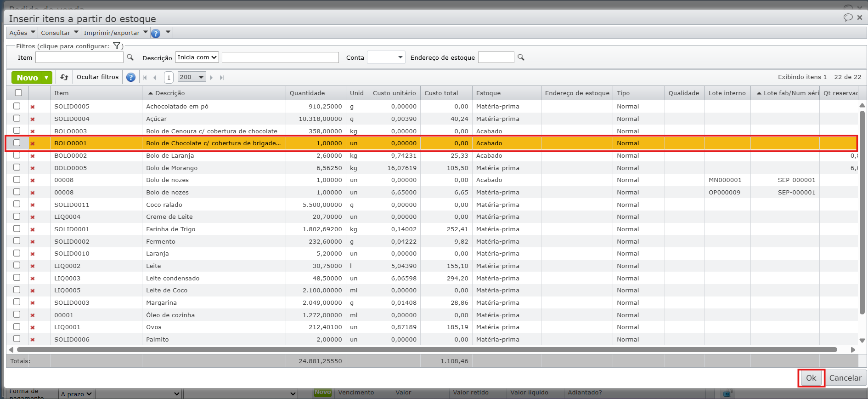Click the magnifier beside Endereço de estoque field
Viewport: 868px width, 399px height.
[x=521, y=57]
